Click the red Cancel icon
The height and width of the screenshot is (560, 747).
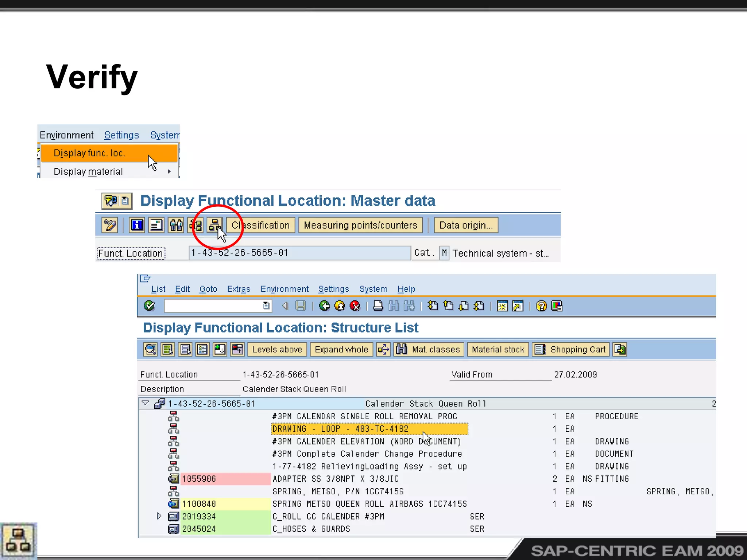tap(355, 306)
